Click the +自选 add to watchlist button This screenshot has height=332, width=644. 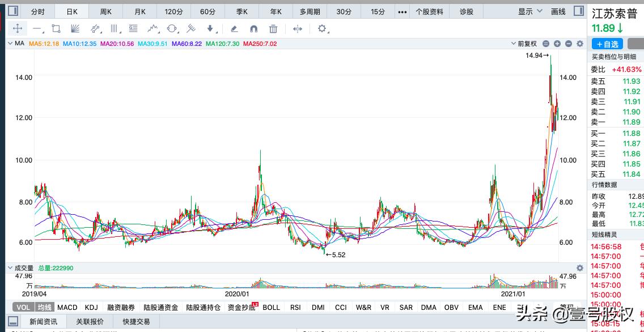[607, 44]
